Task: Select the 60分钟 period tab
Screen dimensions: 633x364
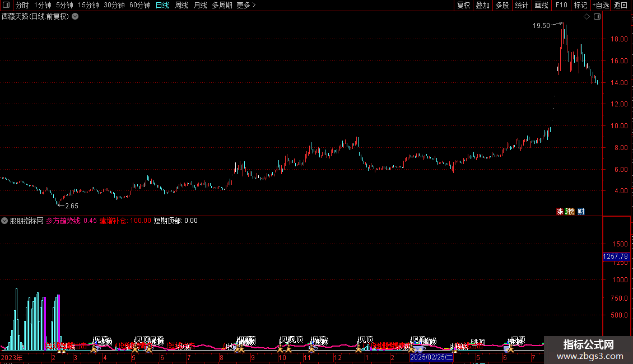Action: tap(139, 5)
